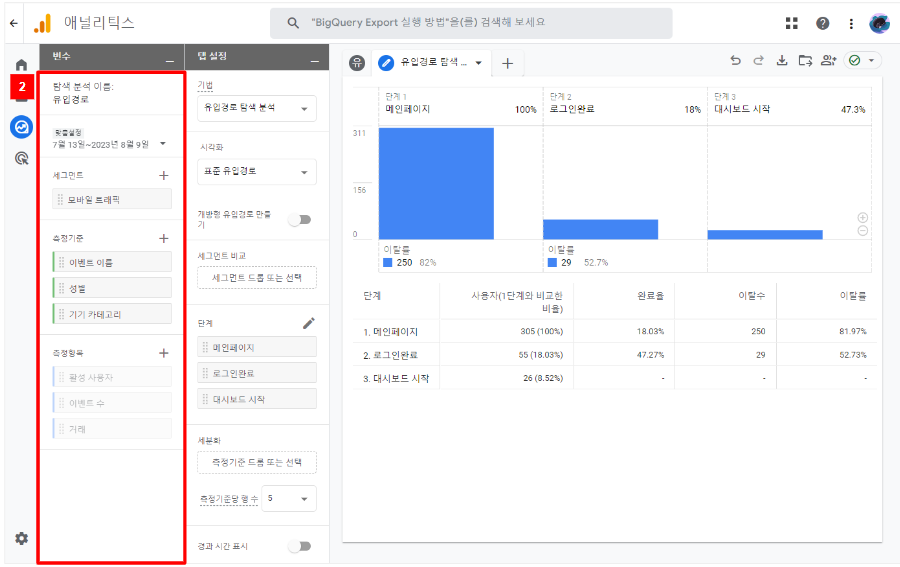Add a new metric with plus under 측정항목
The width and height of the screenshot is (900, 567).
(164, 353)
